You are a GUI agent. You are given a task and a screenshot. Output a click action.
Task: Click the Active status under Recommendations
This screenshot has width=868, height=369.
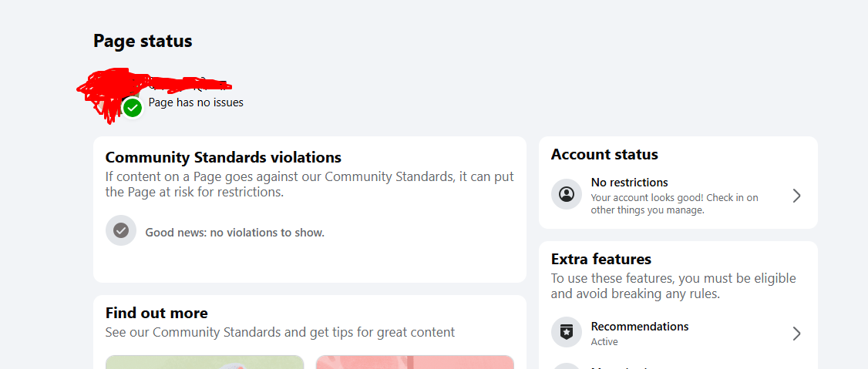604,342
